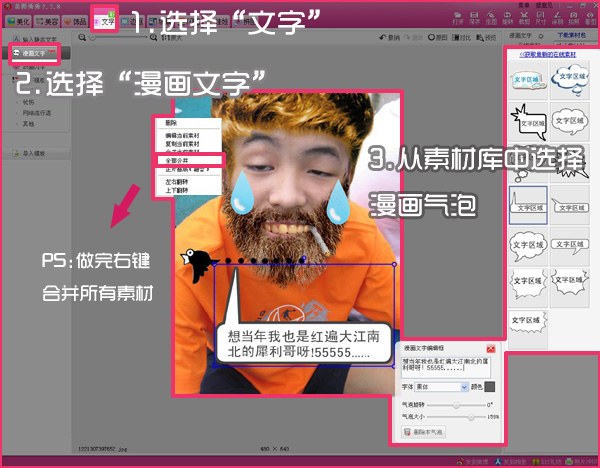Select the spiky burst bubble thumbnail
The width and height of the screenshot is (600, 468).
pyautogui.click(x=526, y=122)
